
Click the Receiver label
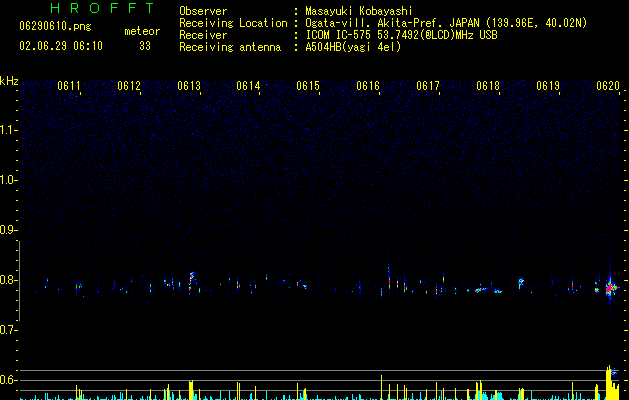[x=203, y=35]
